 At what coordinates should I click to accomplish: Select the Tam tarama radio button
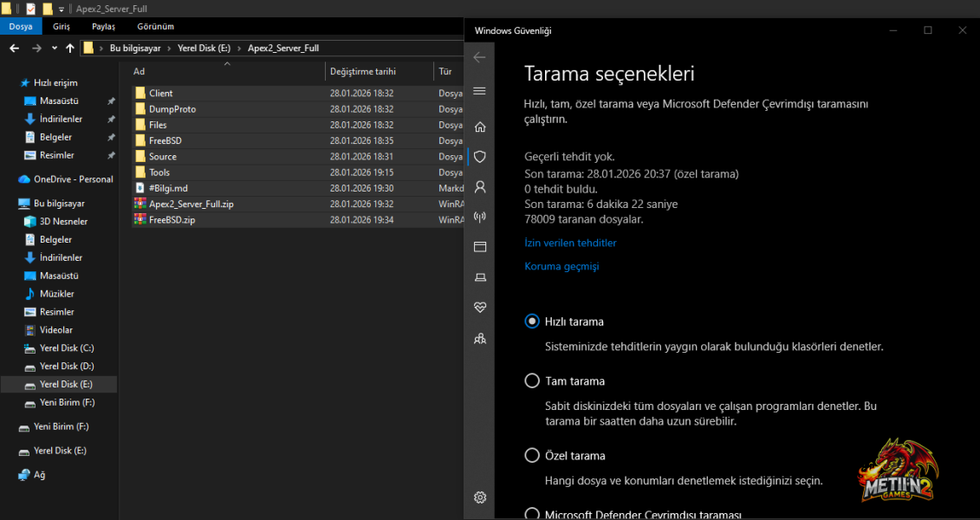(x=532, y=380)
